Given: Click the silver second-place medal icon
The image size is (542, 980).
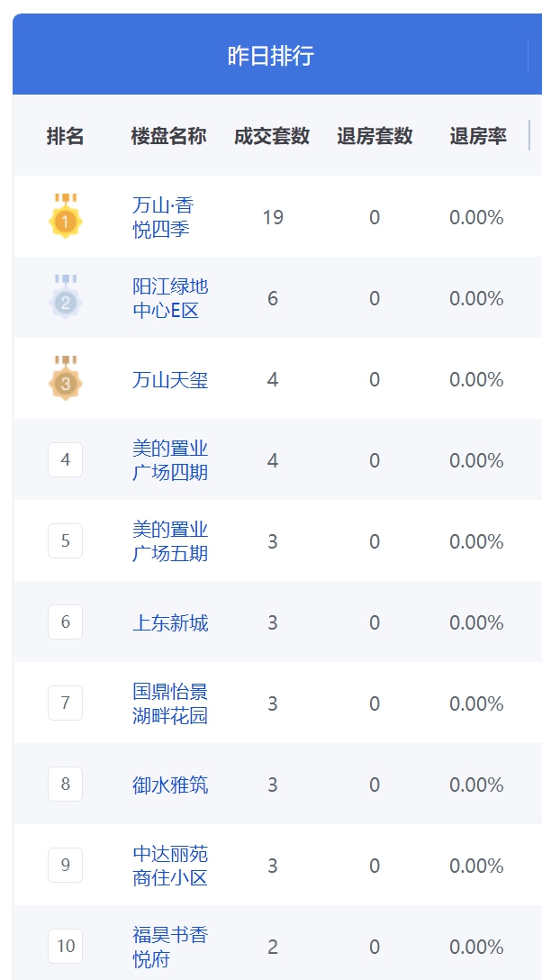Looking at the screenshot, I should point(66,297).
